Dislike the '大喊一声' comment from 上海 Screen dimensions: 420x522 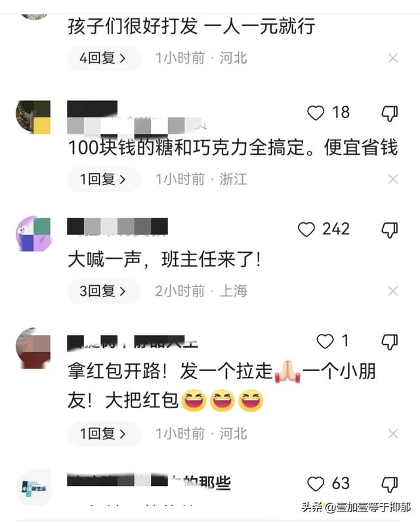pyautogui.click(x=389, y=230)
